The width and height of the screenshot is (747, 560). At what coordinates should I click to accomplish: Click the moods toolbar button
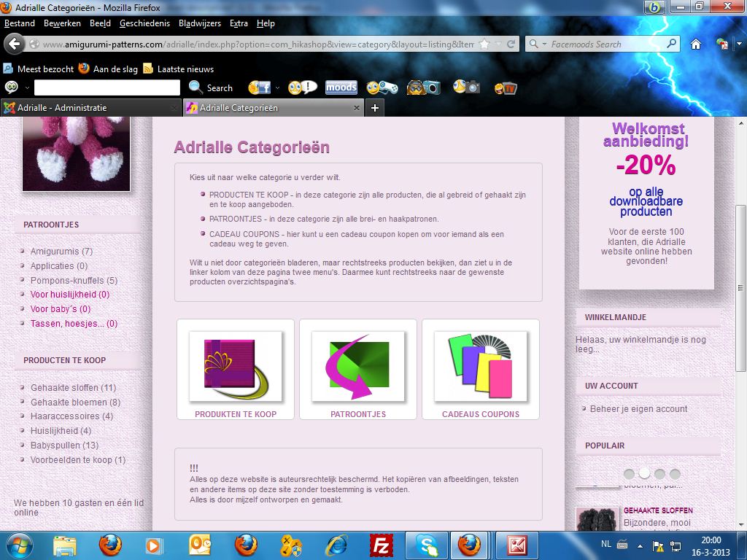341,87
